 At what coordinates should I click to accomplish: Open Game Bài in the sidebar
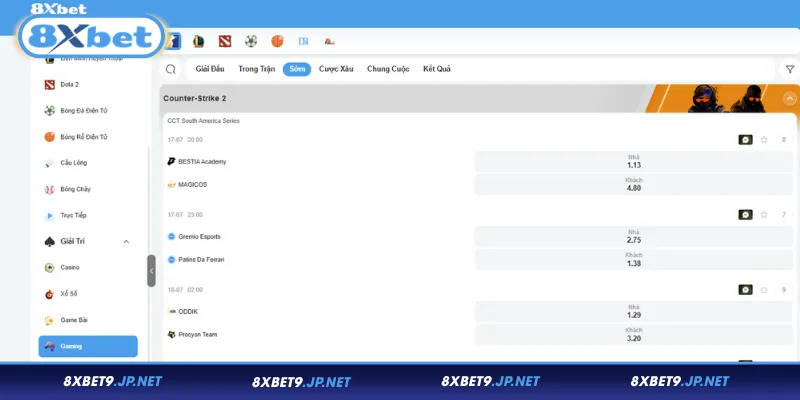click(x=74, y=320)
